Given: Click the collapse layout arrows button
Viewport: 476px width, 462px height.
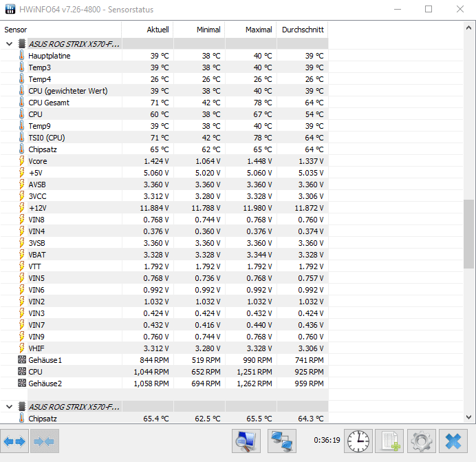Looking at the screenshot, I should point(45,441).
